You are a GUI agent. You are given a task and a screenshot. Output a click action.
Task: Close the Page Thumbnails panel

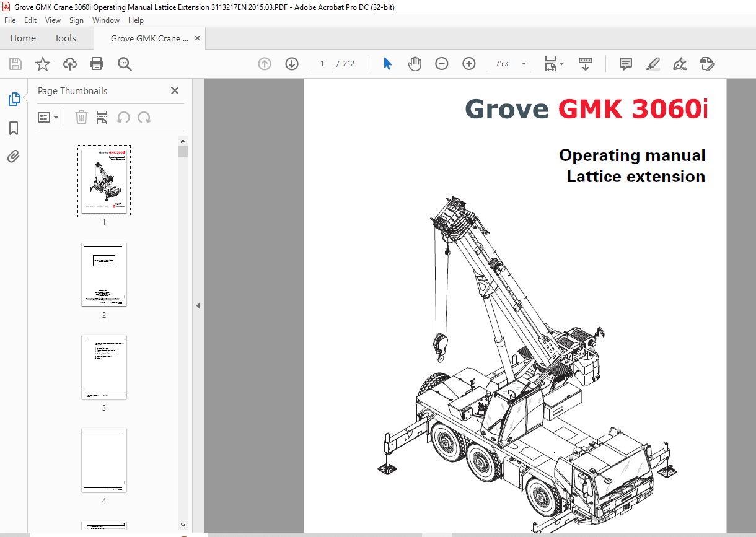pyautogui.click(x=175, y=90)
